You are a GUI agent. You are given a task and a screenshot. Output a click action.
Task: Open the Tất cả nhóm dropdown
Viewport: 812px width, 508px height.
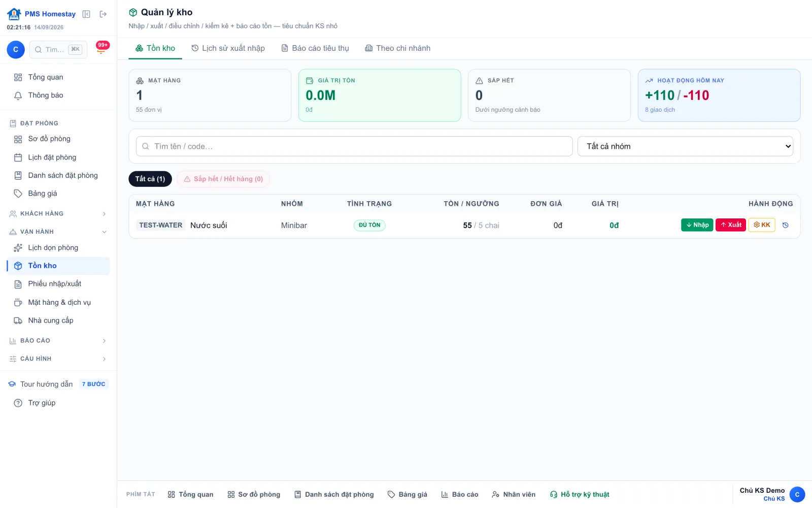(x=685, y=146)
